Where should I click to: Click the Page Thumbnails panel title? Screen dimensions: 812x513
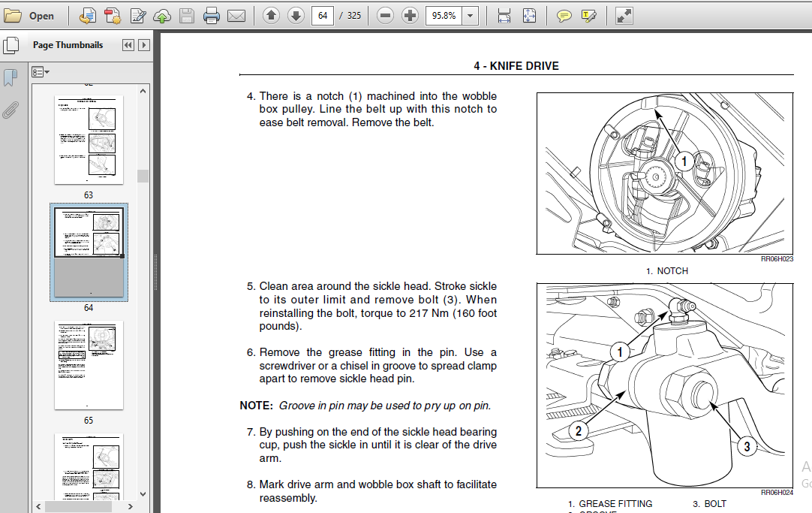point(68,45)
